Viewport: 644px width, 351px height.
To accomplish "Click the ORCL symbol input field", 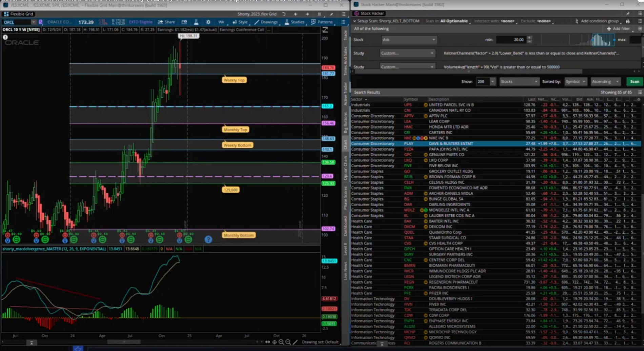I will click(x=17, y=22).
